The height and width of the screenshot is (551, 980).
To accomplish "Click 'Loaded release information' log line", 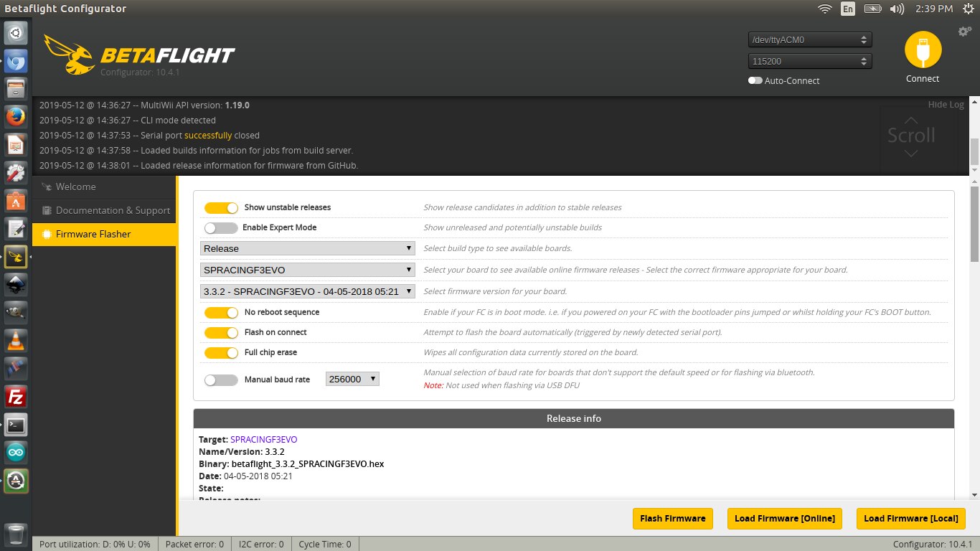I will 199,166.
